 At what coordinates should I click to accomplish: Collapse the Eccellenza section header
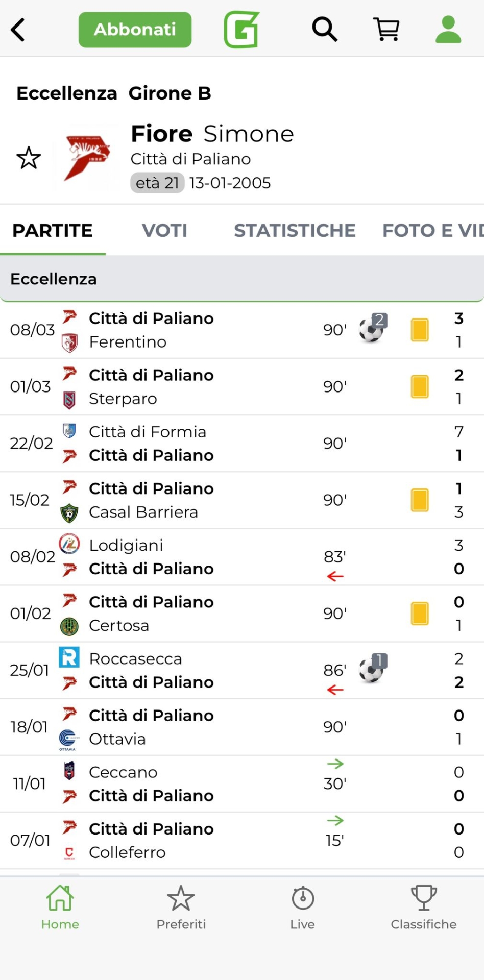point(242,279)
